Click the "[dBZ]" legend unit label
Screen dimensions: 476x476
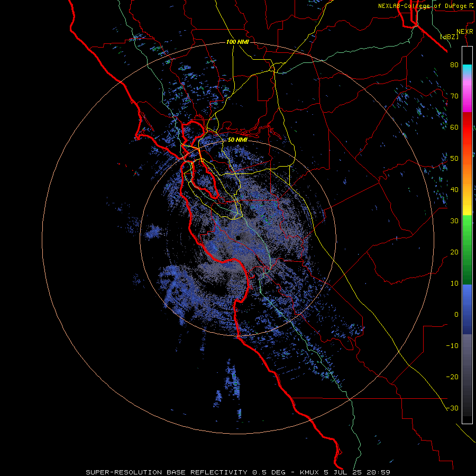pyautogui.click(x=449, y=37)
